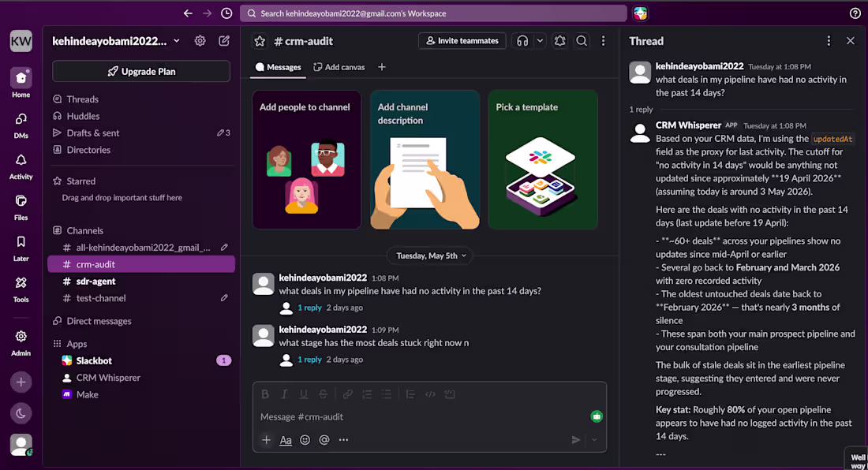Image resolution: width=868 pixels, height=470 pixels.
Task: Open channel more options menu
Action: coord(604,41)
